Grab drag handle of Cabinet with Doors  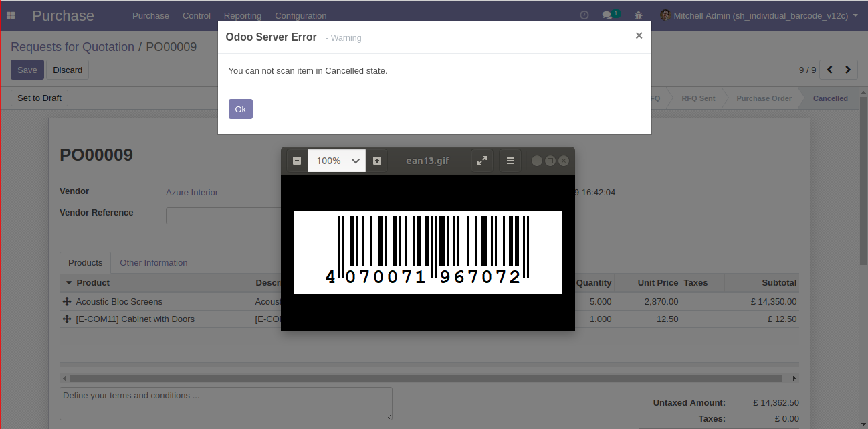tap(67, 319)
